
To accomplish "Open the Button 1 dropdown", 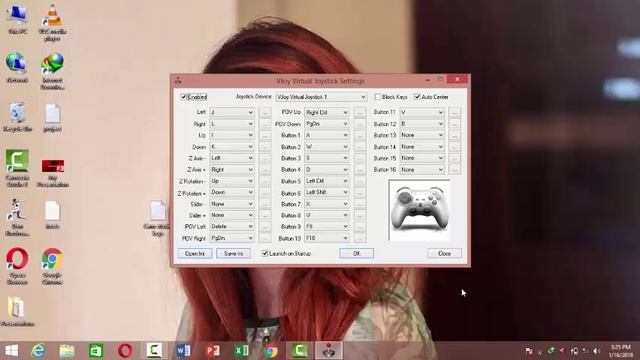I will (327, 135).
